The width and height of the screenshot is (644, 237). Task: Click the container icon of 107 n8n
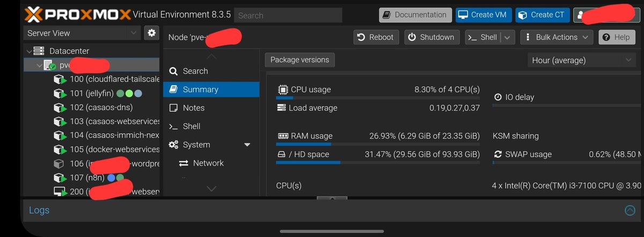click(60, 177)
